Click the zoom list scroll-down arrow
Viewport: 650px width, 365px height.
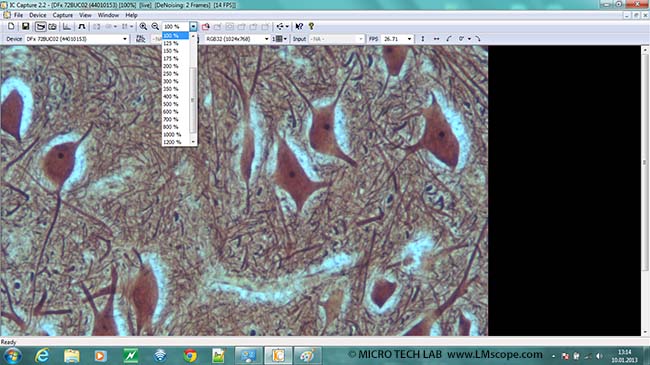(193, 142)
